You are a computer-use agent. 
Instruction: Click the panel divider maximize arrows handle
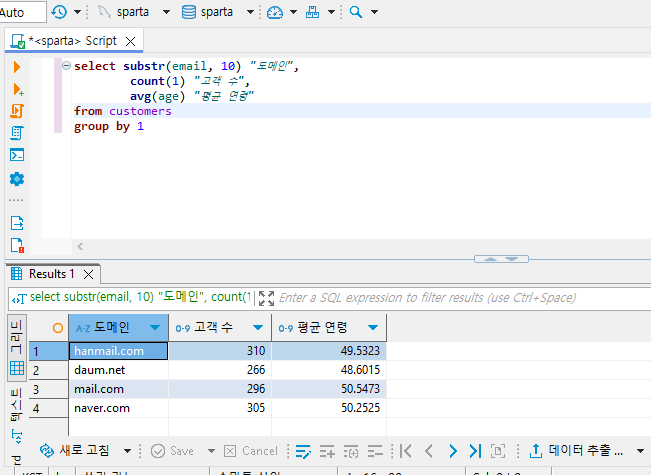click(501, 259)
